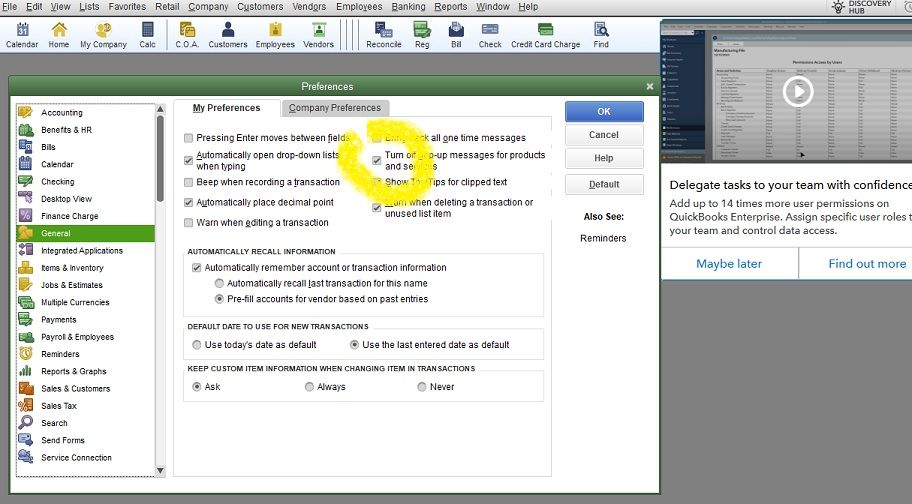This screenshot has height=504, width=912.
Task: Enable Warn when editing a transaction
Action: pos(188,223)
